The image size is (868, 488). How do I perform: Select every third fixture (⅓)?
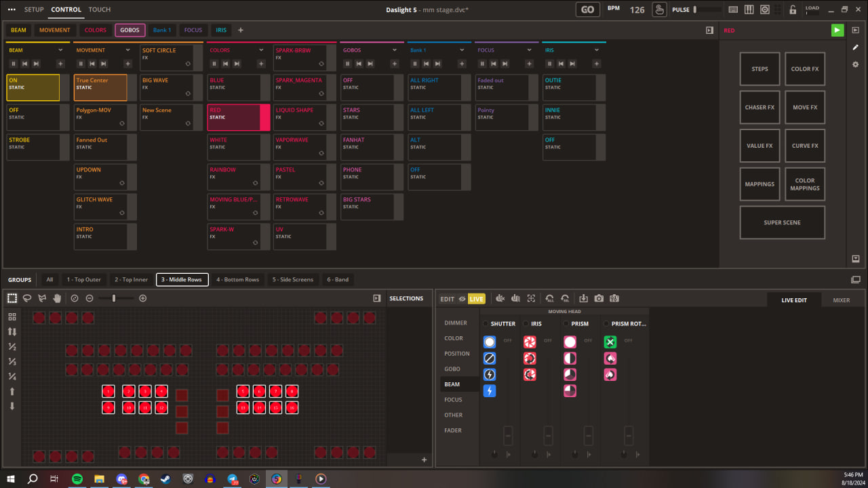point(12,361)
